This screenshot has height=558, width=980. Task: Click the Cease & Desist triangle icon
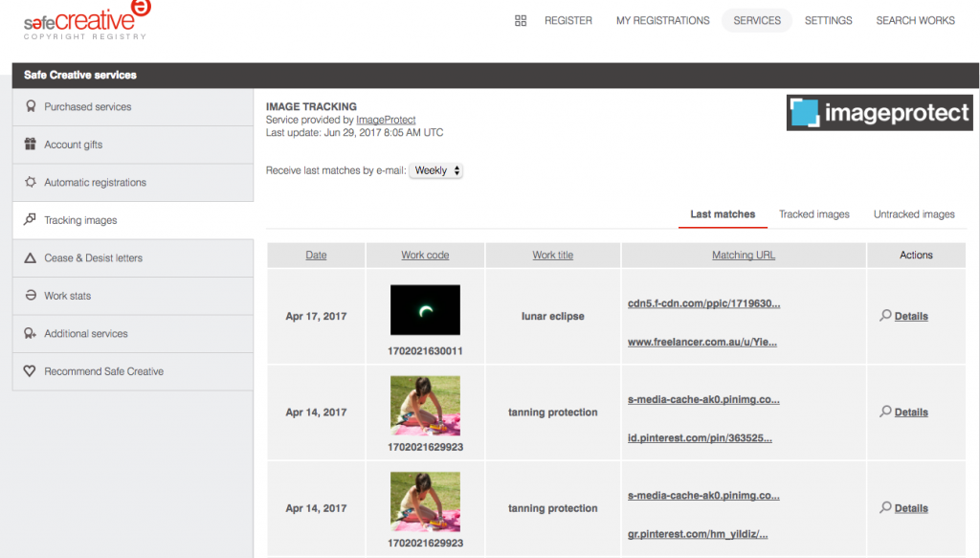[x=31, y=257]
